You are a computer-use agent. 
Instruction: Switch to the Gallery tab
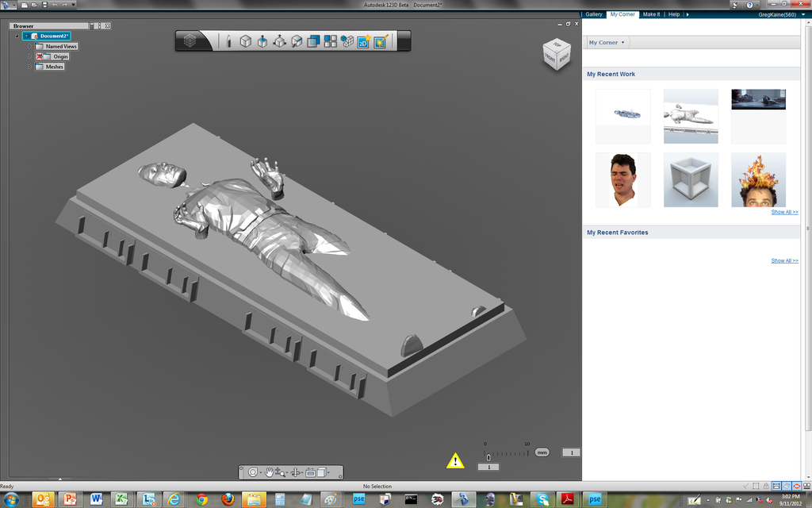pyautogui.click(x=593, y=14)
